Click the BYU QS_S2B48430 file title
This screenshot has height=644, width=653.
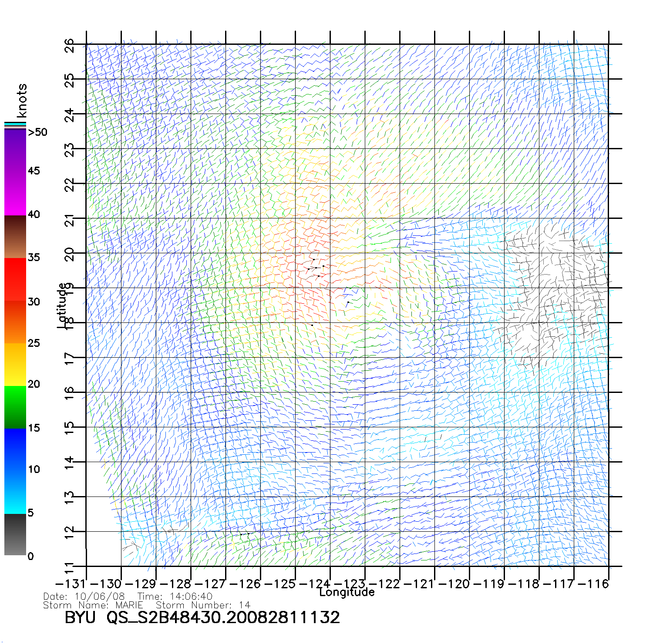coord(202,617)
